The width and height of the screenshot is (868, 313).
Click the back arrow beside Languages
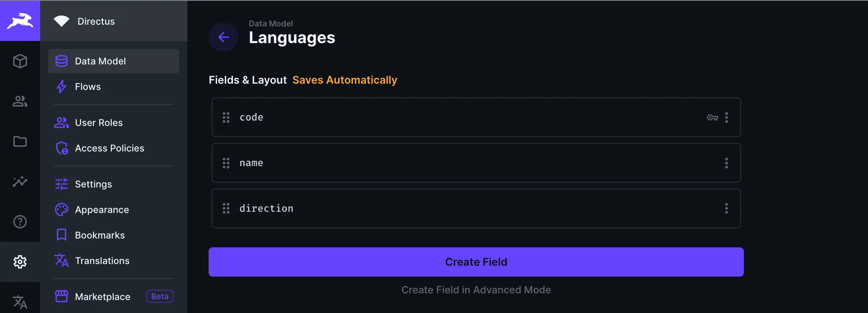click(224, 37)
